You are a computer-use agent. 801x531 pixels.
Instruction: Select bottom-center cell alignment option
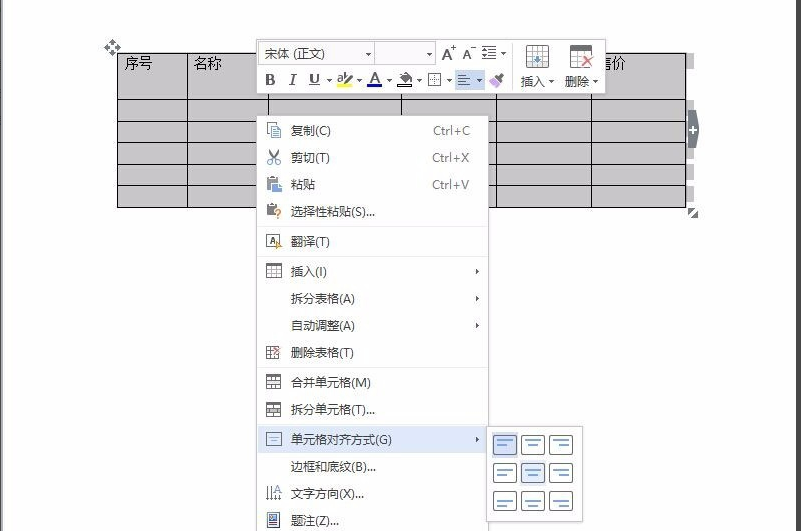(x=533, y=501)
